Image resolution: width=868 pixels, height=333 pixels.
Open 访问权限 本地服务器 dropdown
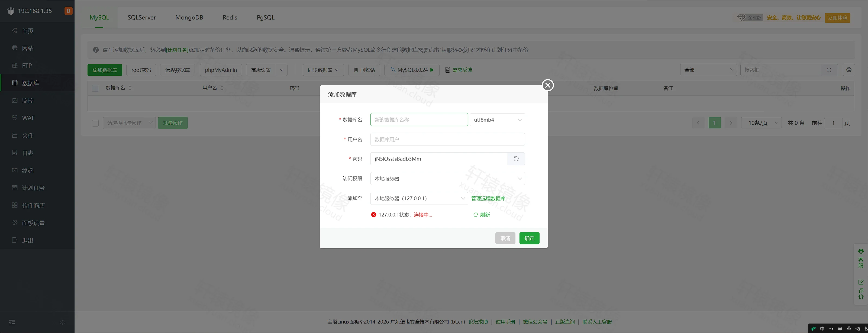pyautogui.click(x=447, y=179)
